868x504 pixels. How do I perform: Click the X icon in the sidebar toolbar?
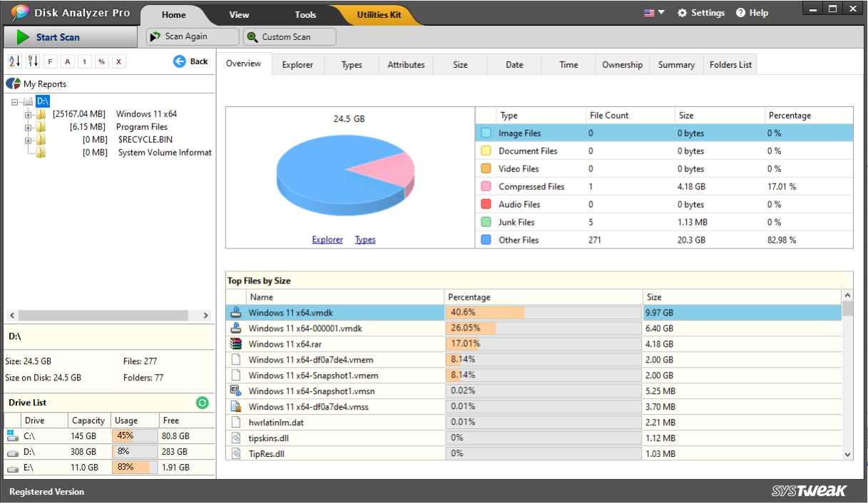pos(118,61)
